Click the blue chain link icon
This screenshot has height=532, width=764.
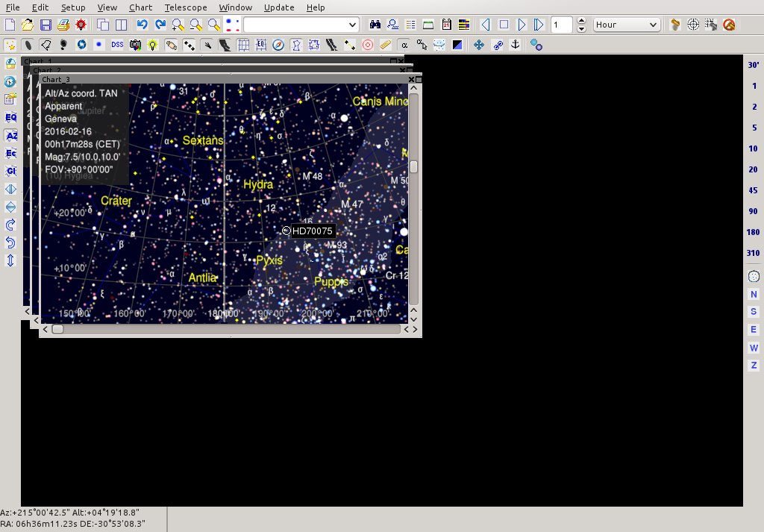[498, 45]
